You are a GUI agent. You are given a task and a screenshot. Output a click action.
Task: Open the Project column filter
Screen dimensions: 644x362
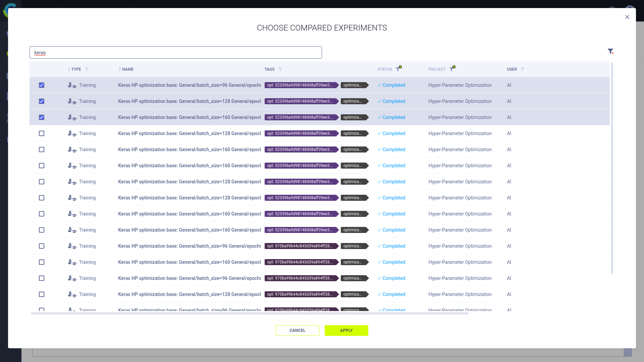(451, 69)
